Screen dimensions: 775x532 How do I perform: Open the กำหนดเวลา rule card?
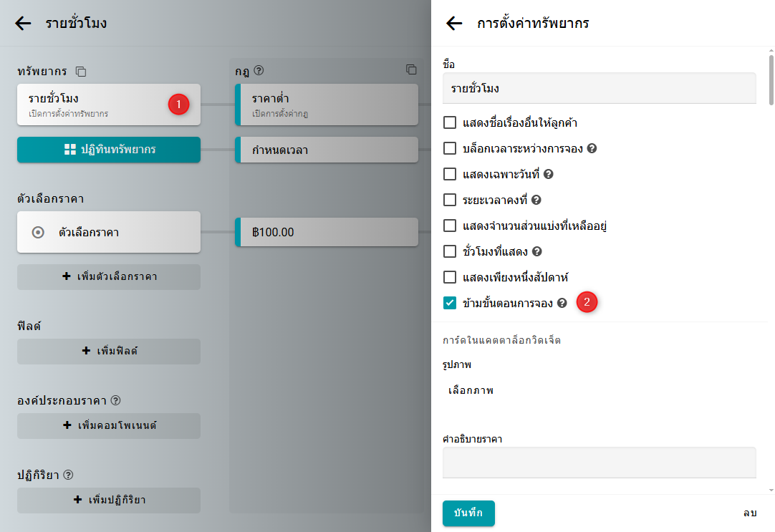[x=327, y=150]
